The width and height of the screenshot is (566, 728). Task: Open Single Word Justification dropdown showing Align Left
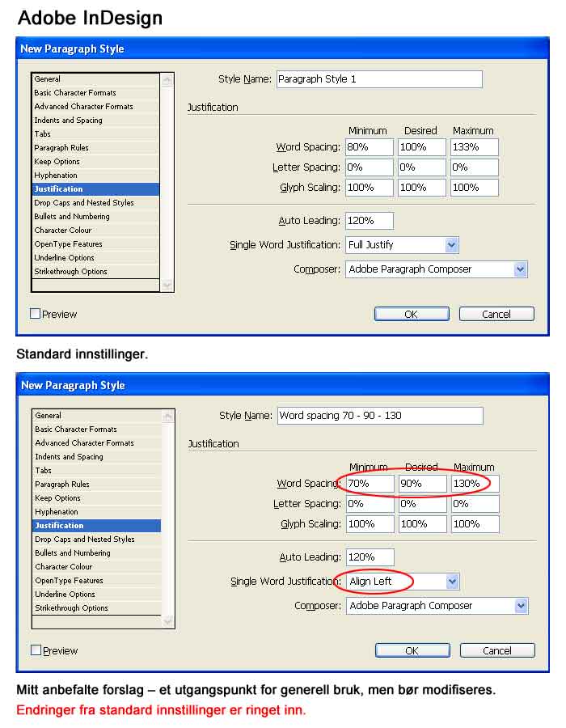(403, 582)
